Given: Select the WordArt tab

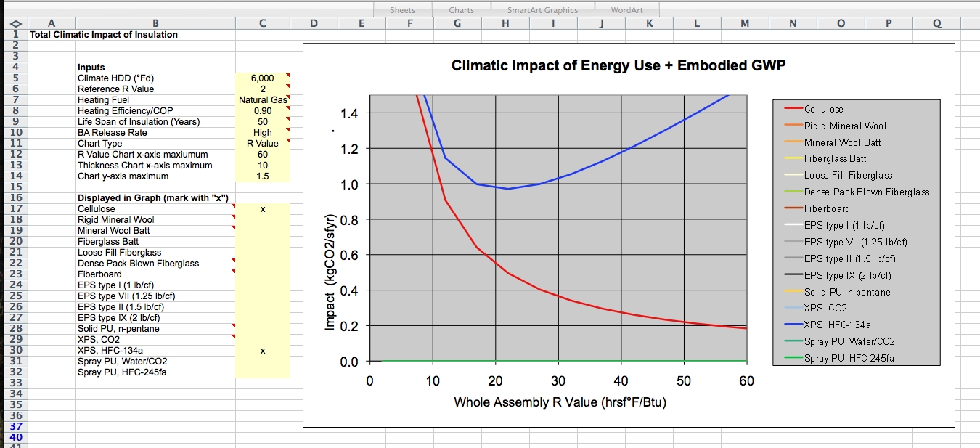Looking at the screenshot, I should coord(625,10).
